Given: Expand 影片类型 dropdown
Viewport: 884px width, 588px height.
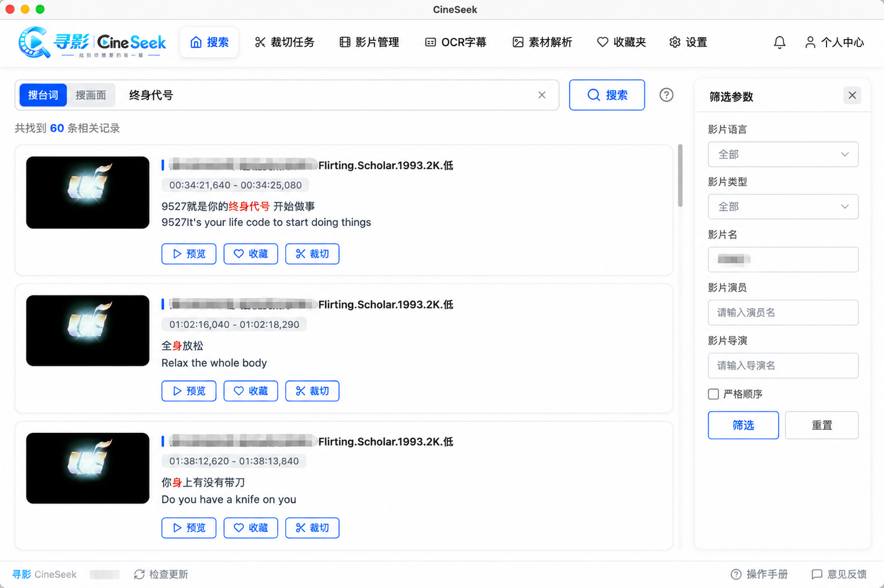Looking at the screenshot, I should (x=783, y=206).
